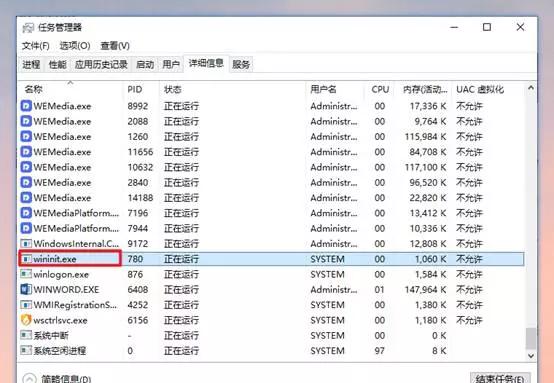Click the Task Manager title bar icon
Image resolution: width=554 pixels, height=383 pixels.
pyautogui.click(x=28, y=28)
